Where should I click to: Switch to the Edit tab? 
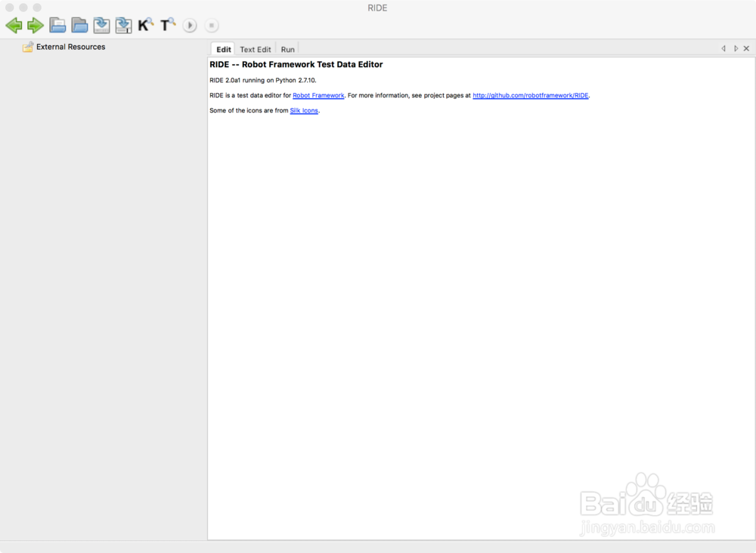[223, 49]
